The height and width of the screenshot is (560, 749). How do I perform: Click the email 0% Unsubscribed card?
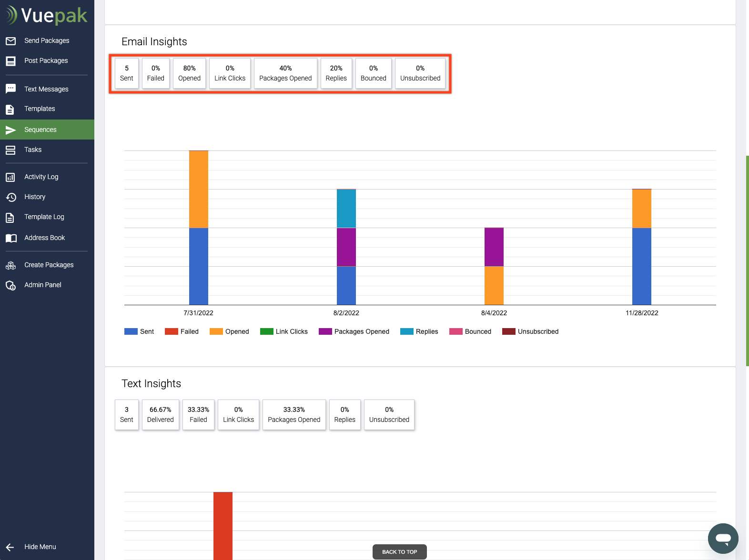(420, 73)
